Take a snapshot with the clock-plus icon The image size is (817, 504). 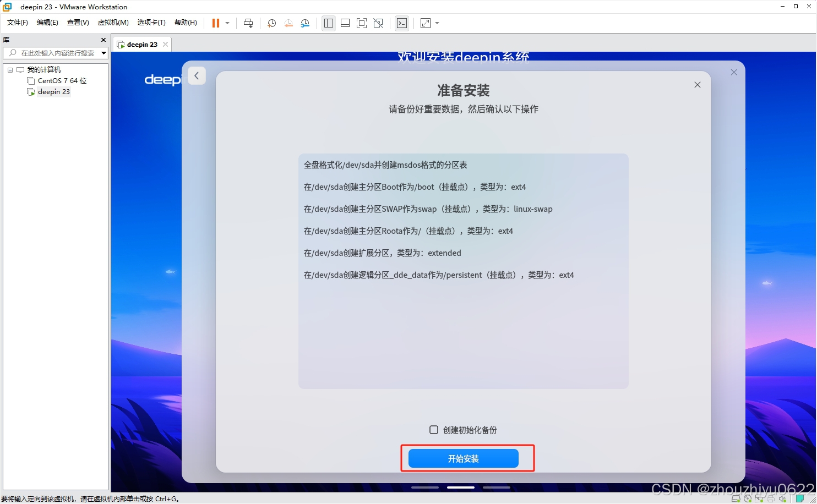[x=271, y=23]
